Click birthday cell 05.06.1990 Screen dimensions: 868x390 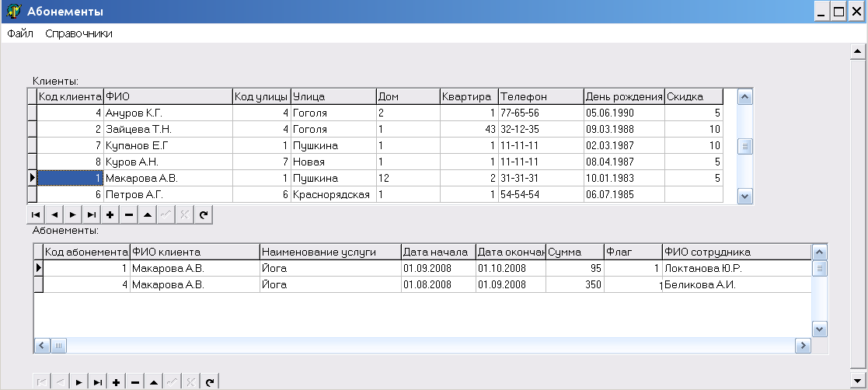pyautogui.click(x=624, y=113)
